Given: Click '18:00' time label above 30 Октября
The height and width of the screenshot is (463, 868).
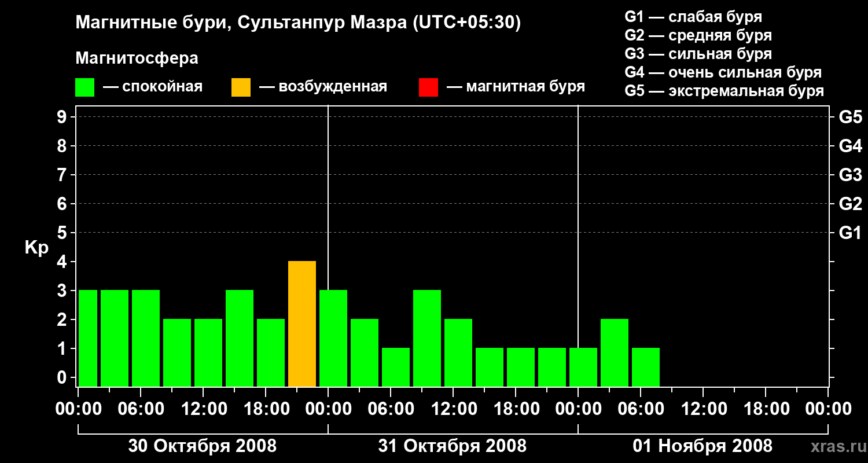Looking at the screenshot, I should (266, 409).
